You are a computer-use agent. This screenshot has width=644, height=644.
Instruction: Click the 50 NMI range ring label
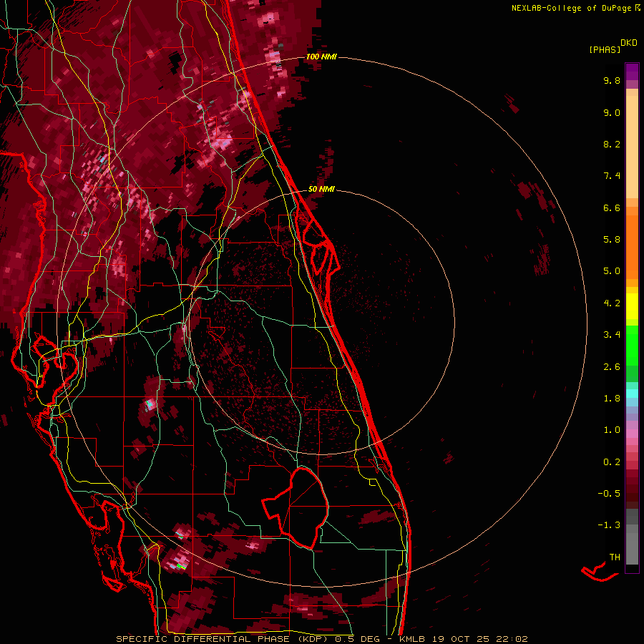click(x=321, y=190)
